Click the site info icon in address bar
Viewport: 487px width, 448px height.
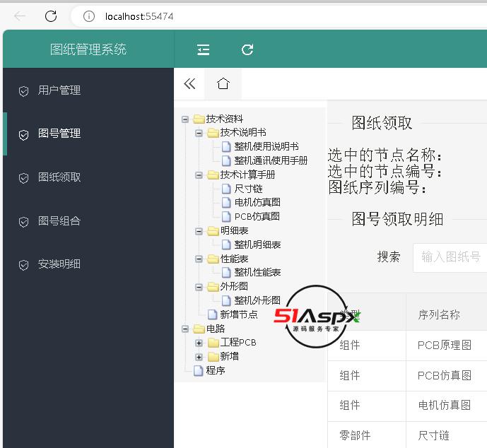click(x=89, y=16)
